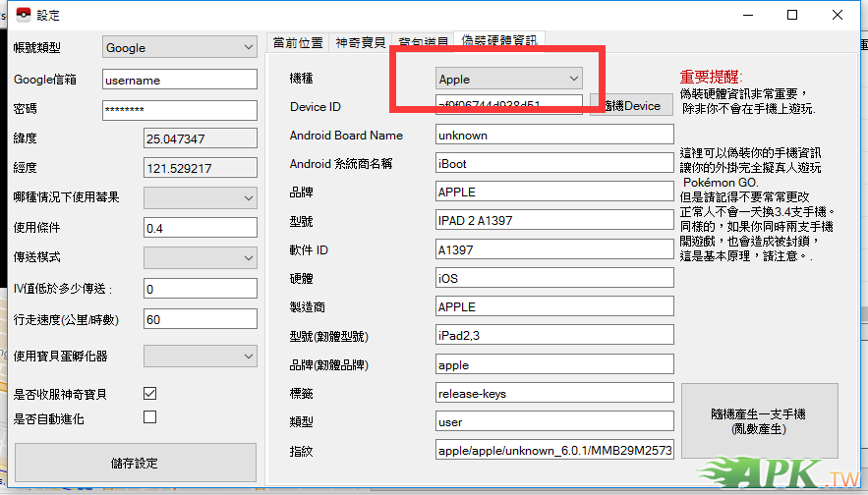Click the 隨機Device button
868x495 pixels.
point(632,105)
